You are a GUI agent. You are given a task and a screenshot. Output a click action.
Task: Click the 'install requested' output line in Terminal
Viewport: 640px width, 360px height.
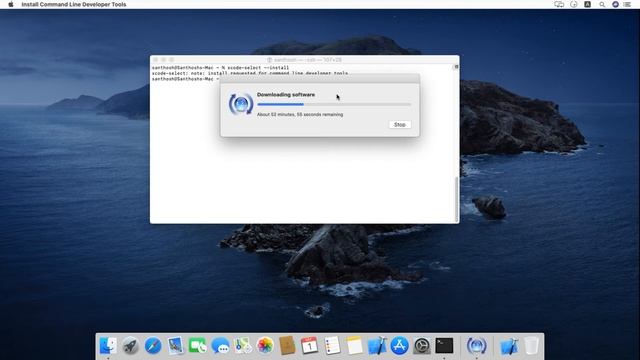[250, 73]
